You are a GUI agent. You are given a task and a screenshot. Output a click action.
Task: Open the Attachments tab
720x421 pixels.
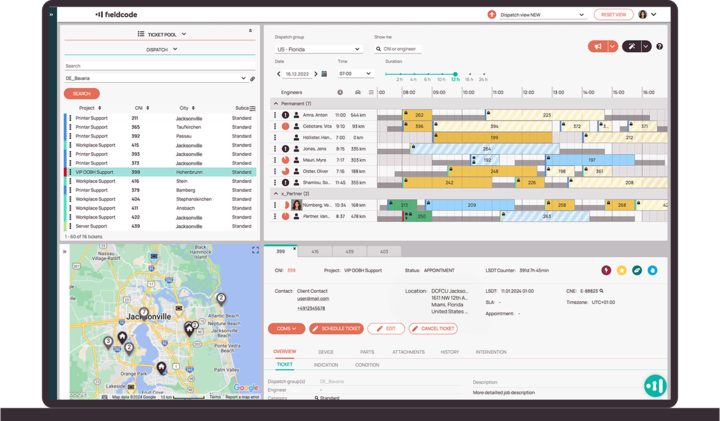[x=408, y=352]
